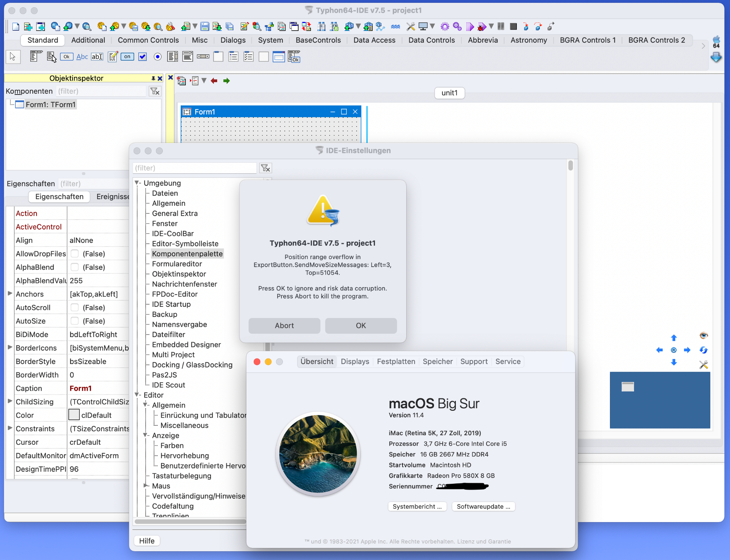Viewport: 730px width, 560px height.
Task: Collapse the Umgebung tree node
Action: [x=137, y=183]
